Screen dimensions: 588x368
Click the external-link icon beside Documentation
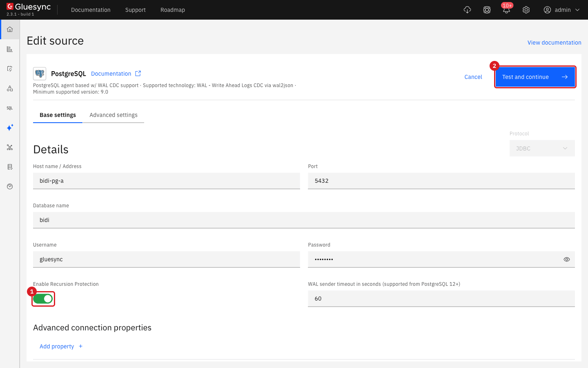[x=138, y=74]
